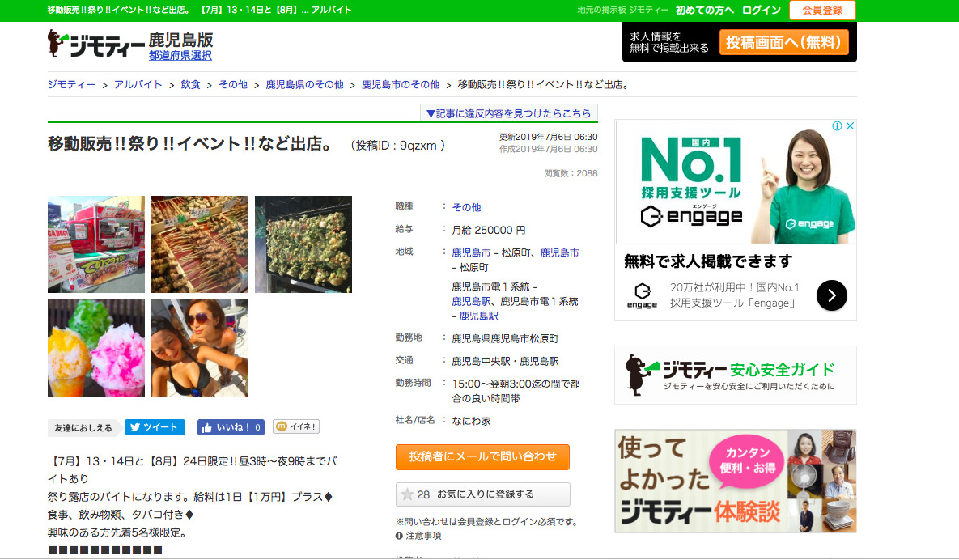Open the 初めての方へ guide
This screenshot has height=560, width=959.
[x=705, y=10]
